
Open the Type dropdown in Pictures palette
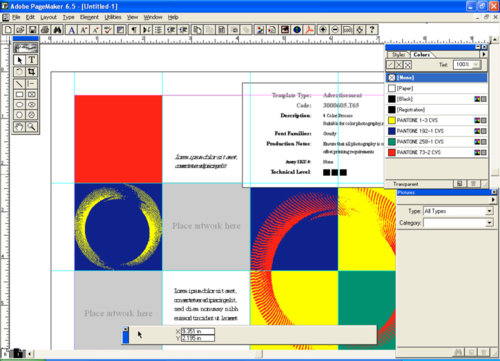coord(489,211)
